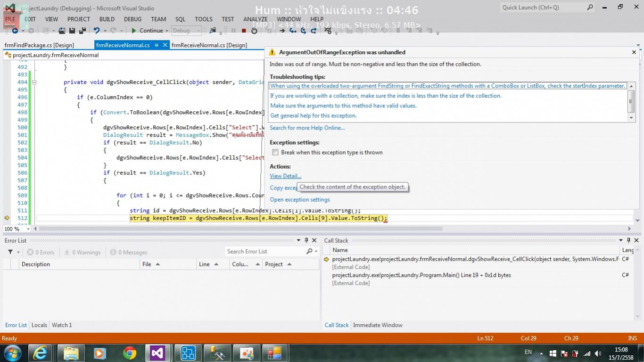
Task: Auto-hide the Error List panel with pin
Action: pyautogui.click(x=306, y=240)
